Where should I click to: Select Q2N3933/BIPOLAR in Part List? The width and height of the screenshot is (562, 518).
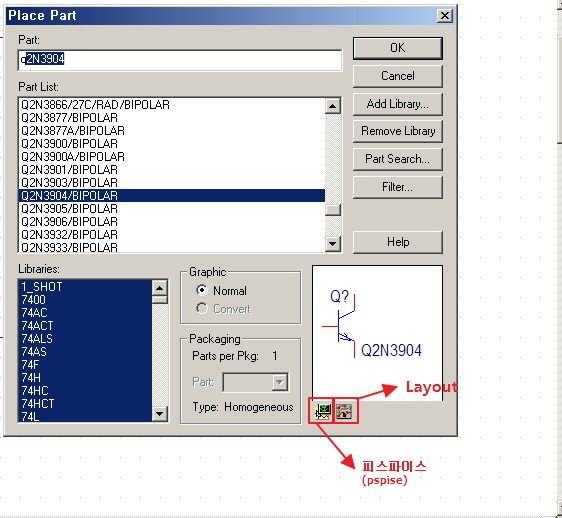(171, 247)
